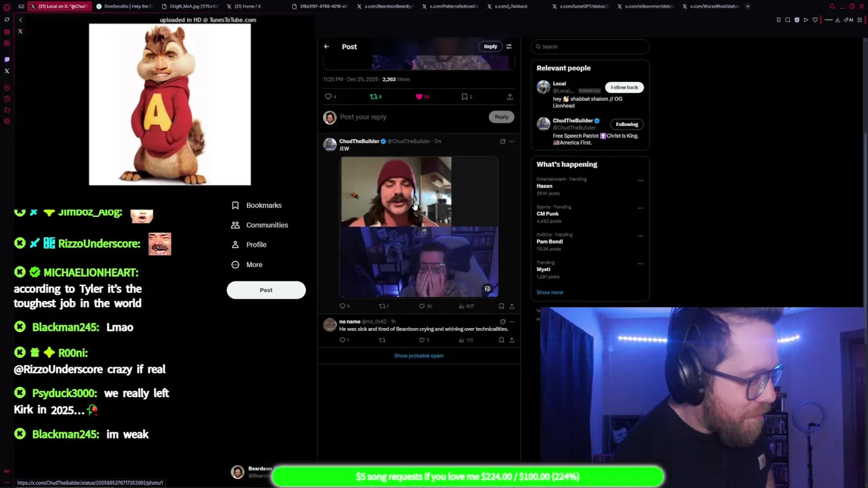Expand the More menu in X sidebar

[247, 265]
